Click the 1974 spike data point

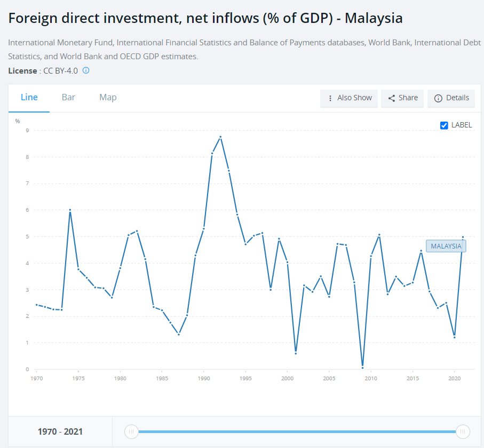click(x=70, y=210)
